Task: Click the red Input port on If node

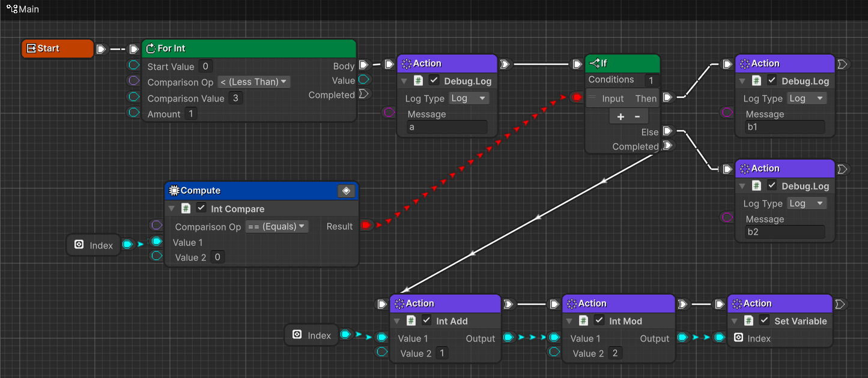Action: point(577,98)
